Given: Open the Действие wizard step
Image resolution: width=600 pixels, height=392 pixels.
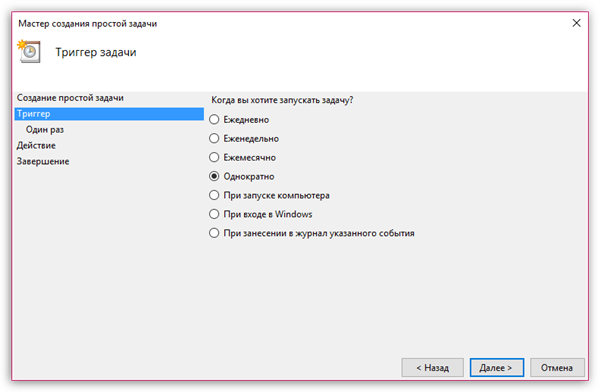Looking at the screenshot, I should tap(36, 145).
